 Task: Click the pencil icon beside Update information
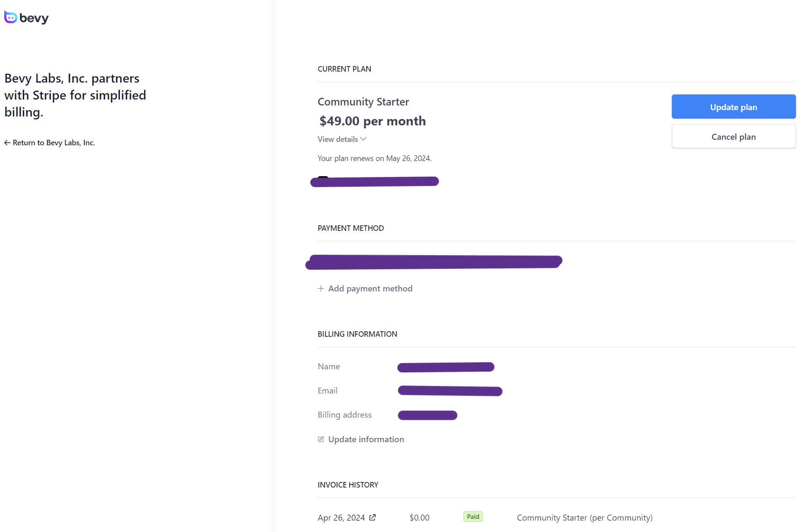coord(321,439)
